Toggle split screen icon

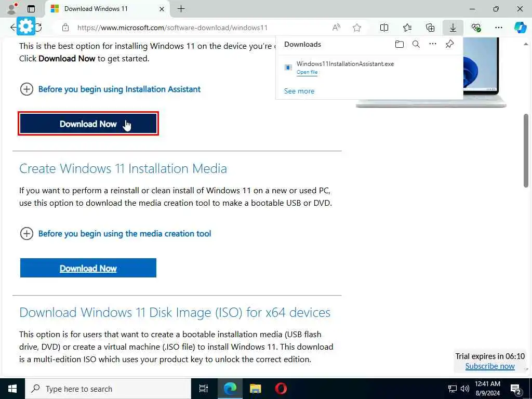[384, 28]
